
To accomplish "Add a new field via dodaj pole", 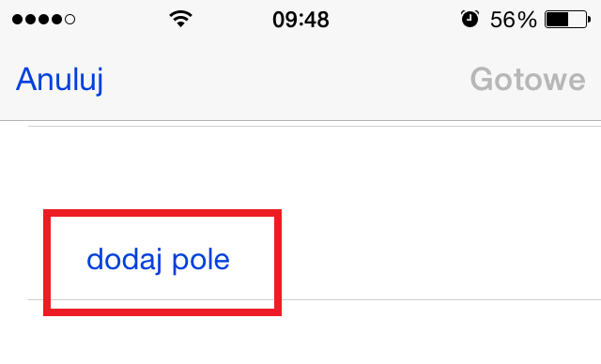I will [x=158, y=260].
